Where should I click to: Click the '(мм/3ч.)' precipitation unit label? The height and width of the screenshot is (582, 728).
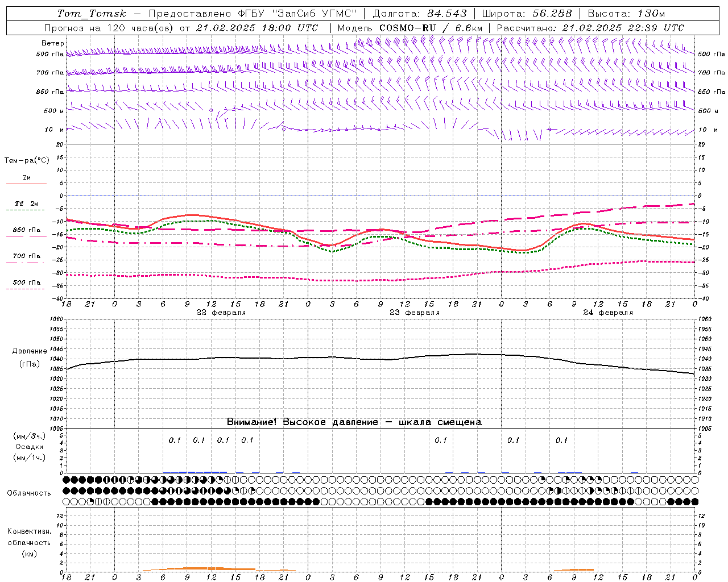pos(30,436)
